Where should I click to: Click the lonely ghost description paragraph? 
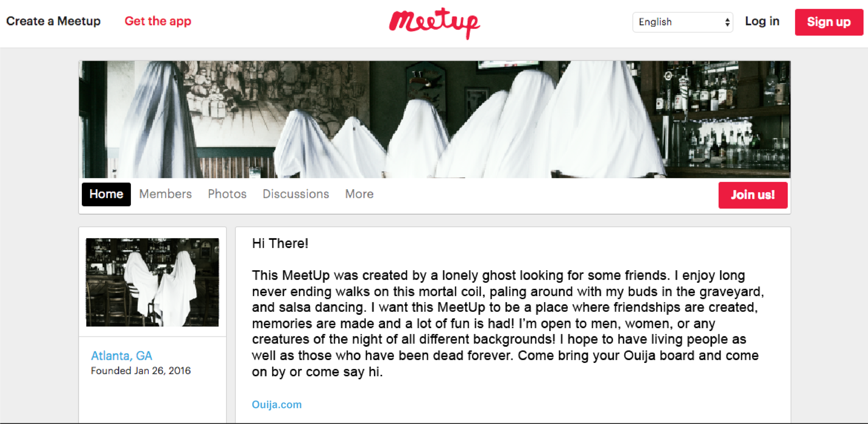click(508, 323)
